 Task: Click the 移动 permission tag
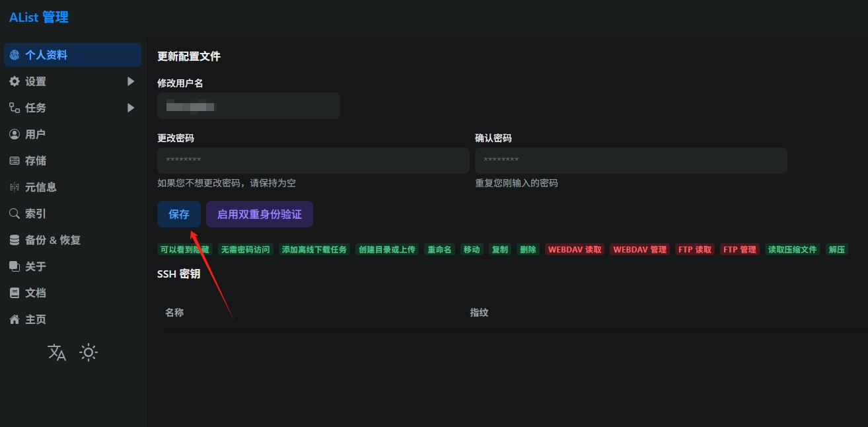(x=472, y=250)
